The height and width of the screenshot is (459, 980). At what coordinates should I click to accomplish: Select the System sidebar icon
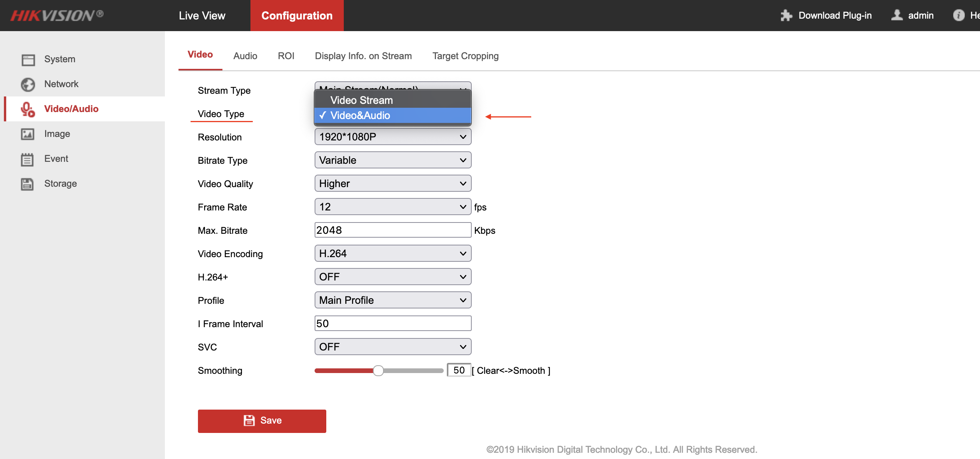coord(27,59)
